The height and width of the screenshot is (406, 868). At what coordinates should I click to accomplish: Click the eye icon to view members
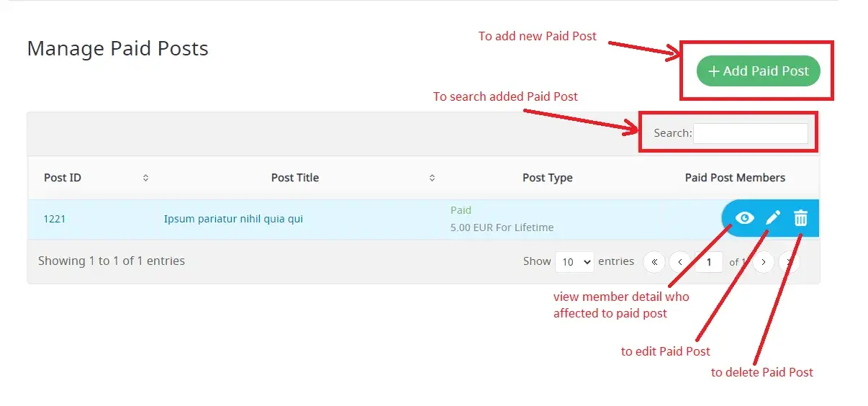[x=744, y=217]
